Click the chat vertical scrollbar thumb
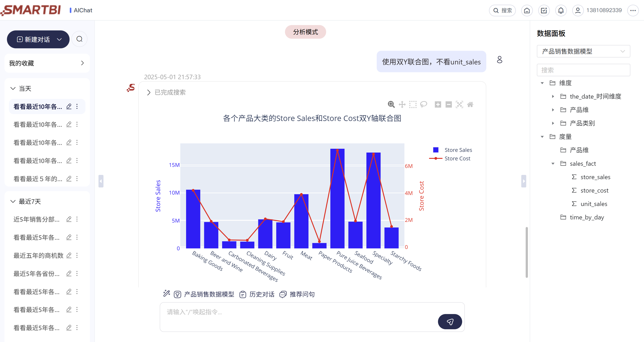The height and width of the screenshot is (342, 644). coord(527,252)
